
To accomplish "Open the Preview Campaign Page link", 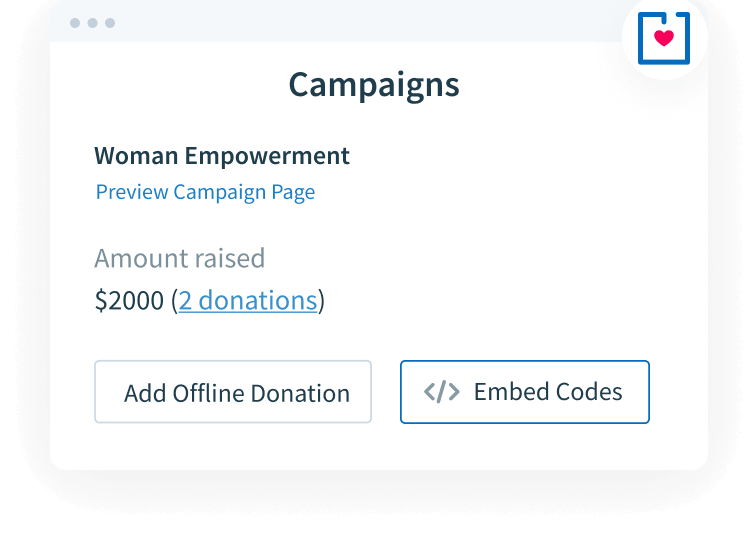I will pos(205,192).
